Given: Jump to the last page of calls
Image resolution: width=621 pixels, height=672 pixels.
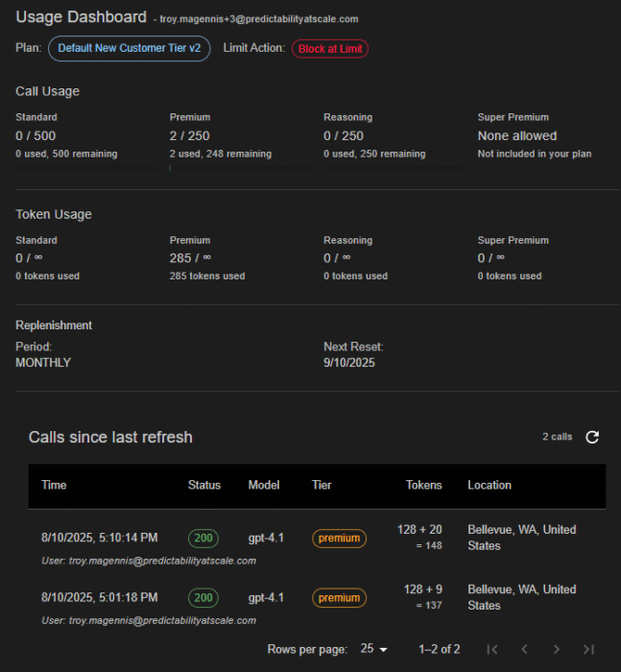Looking at the screenshot, I should coord(588,649).
